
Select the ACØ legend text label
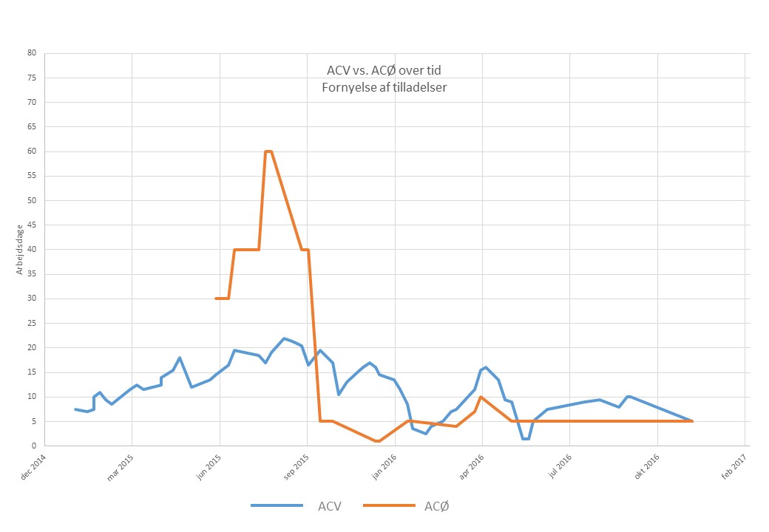click(437, 506)
